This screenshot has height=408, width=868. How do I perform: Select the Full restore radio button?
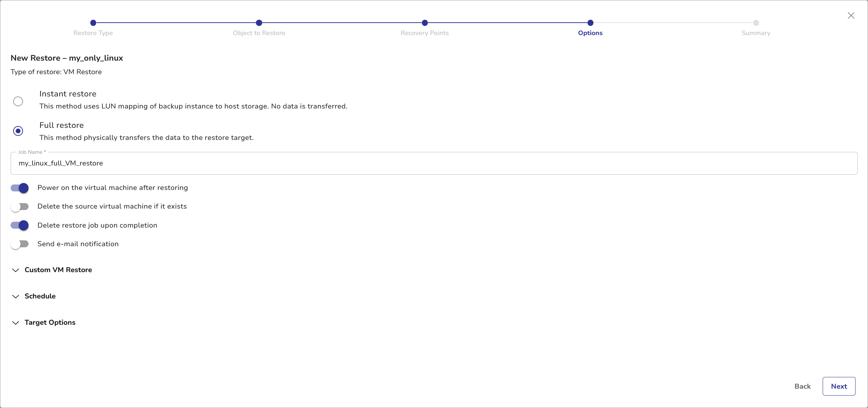coord(18,131)
